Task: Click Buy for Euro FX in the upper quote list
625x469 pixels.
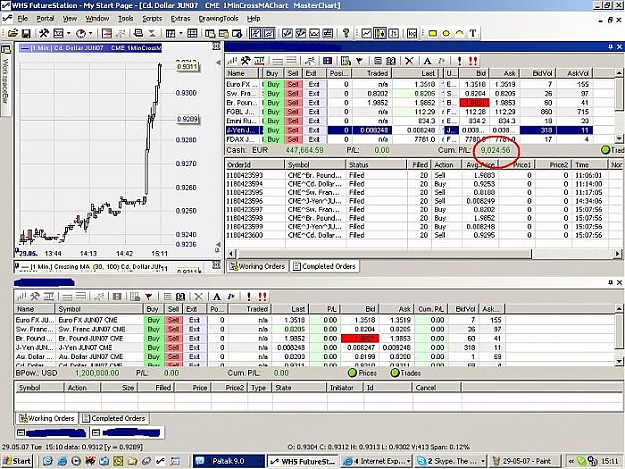Action: pyautogui.click(x=273, y=84)
